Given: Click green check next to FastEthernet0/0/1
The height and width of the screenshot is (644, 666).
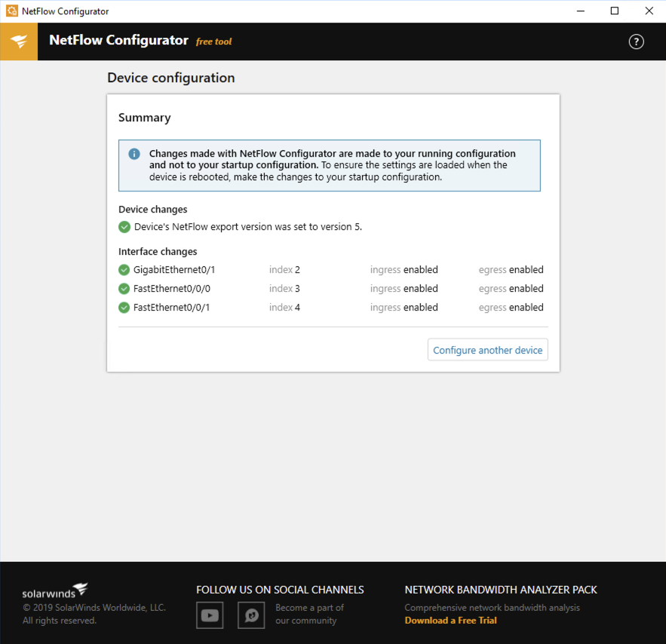Looking at the screenshot, I should (124, 308).
